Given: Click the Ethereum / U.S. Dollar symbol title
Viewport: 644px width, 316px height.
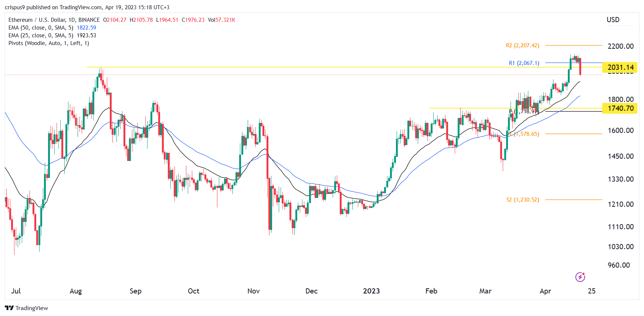Looking at the screenshot, I should pyautogui.click(x=54, y=20).
